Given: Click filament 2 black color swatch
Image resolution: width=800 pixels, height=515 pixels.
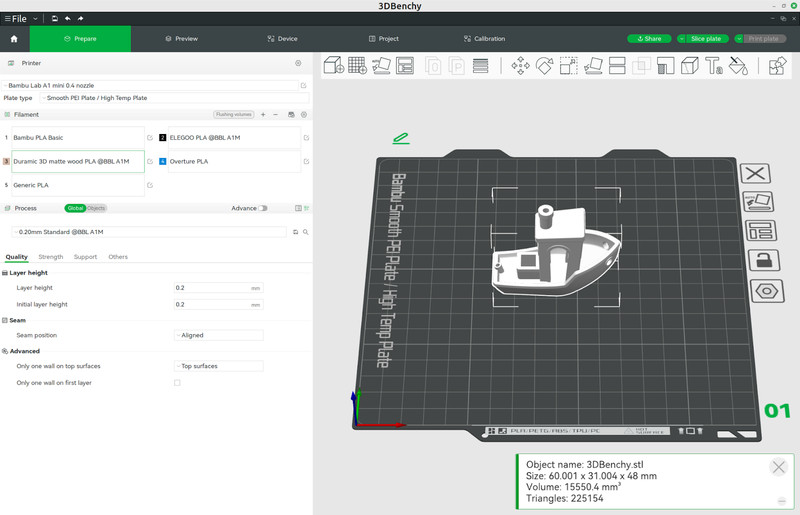Looking at the screenshot, I should click(x=162, y=138).
